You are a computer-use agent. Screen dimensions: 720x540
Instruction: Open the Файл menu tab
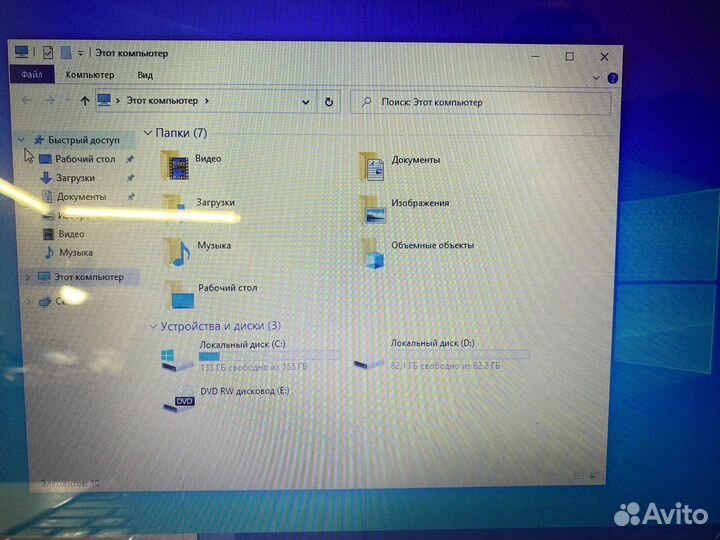click(32, 74)
